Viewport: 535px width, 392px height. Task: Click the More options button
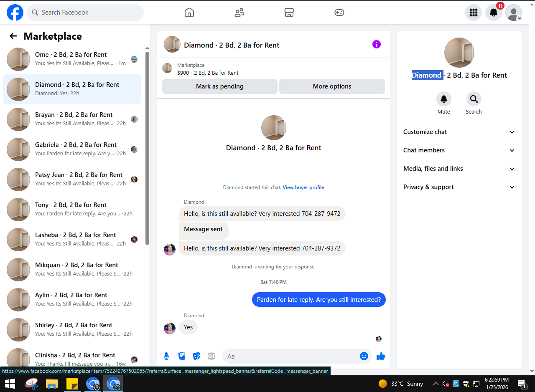click(x=332, y=86)
